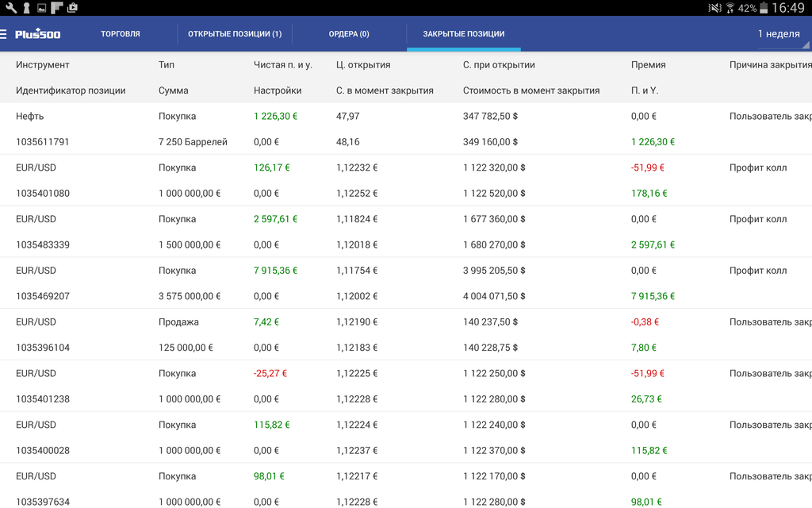Screen dimensions: 812x508
Task: Tap the Plus500 logo
Action: [37, 34]
